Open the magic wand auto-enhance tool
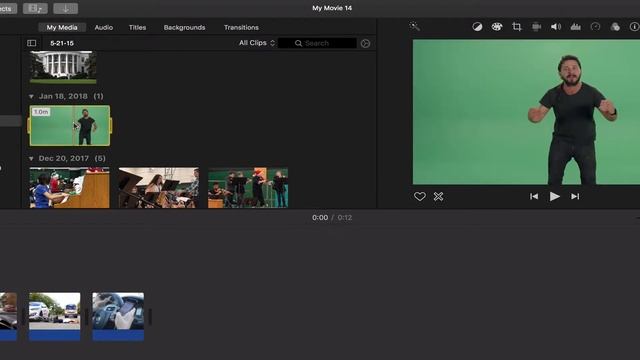 tap(414, 27)
